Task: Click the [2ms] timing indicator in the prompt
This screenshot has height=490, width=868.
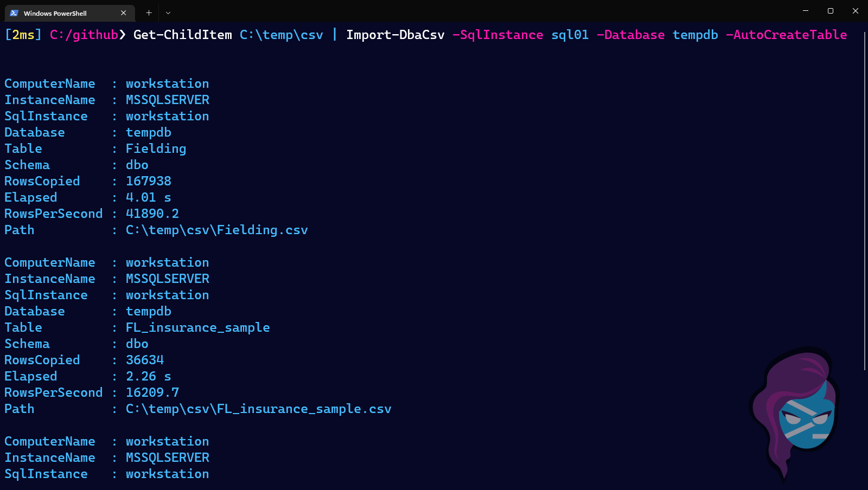Action: tap(23, 35)
